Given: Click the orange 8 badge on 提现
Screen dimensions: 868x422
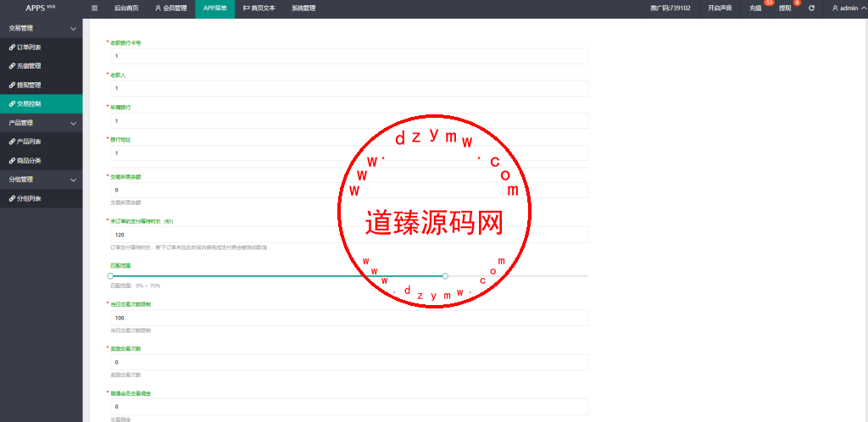Looking at the screenshot, I should (797, 3).
